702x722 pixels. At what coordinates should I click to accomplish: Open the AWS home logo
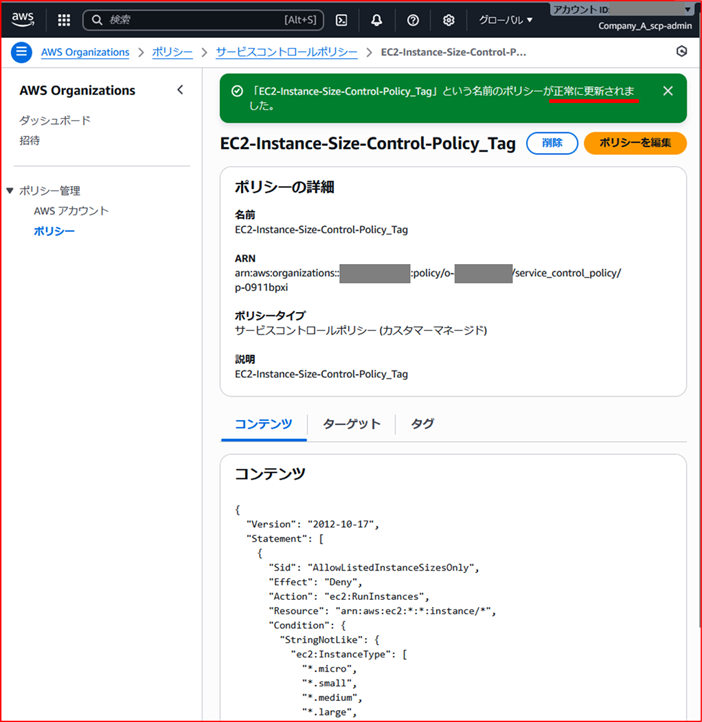tap(23, 19)
